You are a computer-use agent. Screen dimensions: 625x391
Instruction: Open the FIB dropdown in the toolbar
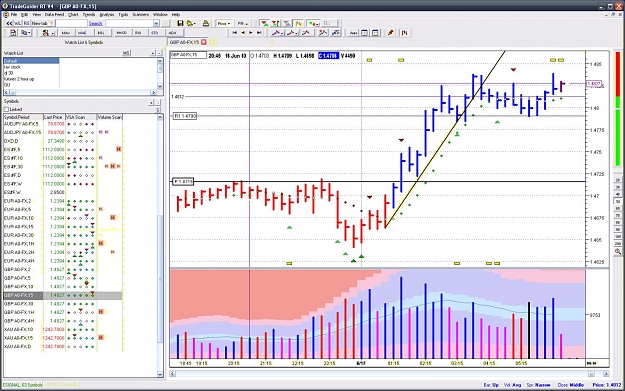click(243, 24)
